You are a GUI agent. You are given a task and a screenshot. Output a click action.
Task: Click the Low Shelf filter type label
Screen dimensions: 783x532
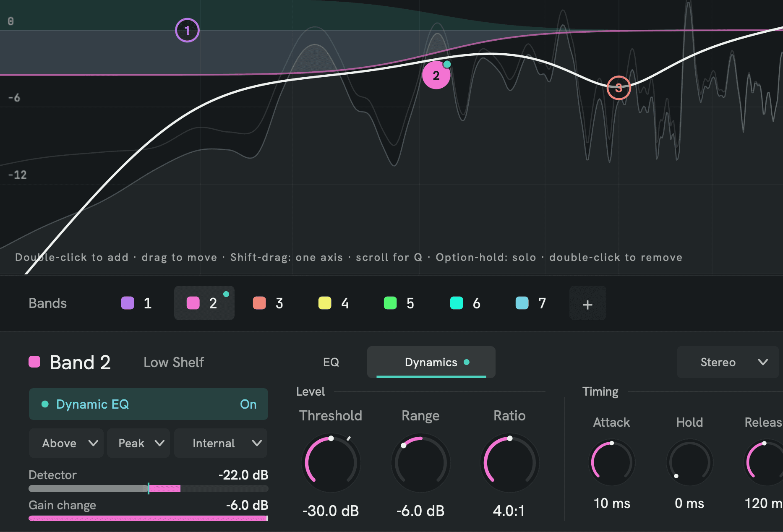(x=174, y=362)
